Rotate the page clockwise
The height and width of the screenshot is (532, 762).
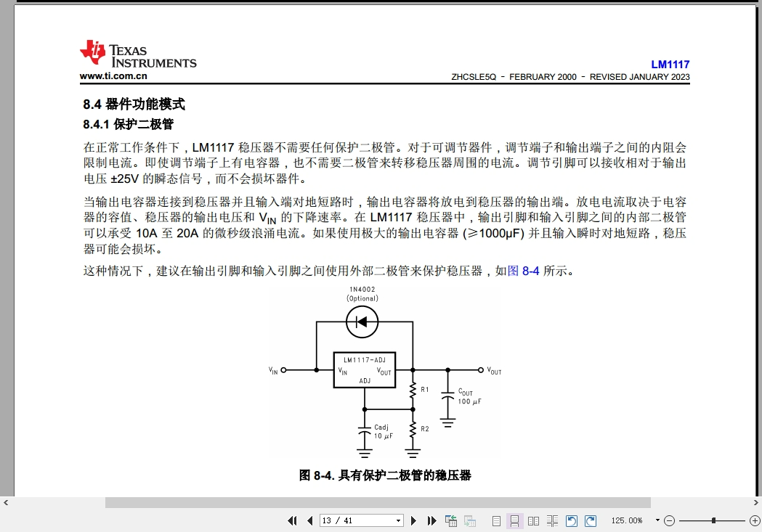click(591, 520)
